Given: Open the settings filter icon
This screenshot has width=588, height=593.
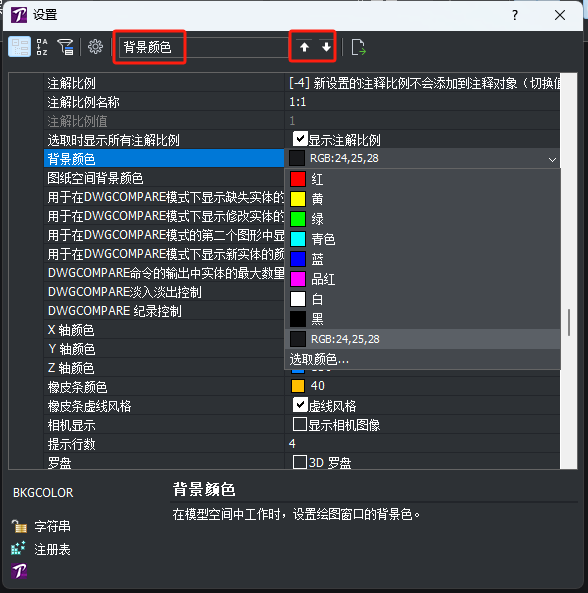Looking at the screenshot, I should [x=65, y=47].
